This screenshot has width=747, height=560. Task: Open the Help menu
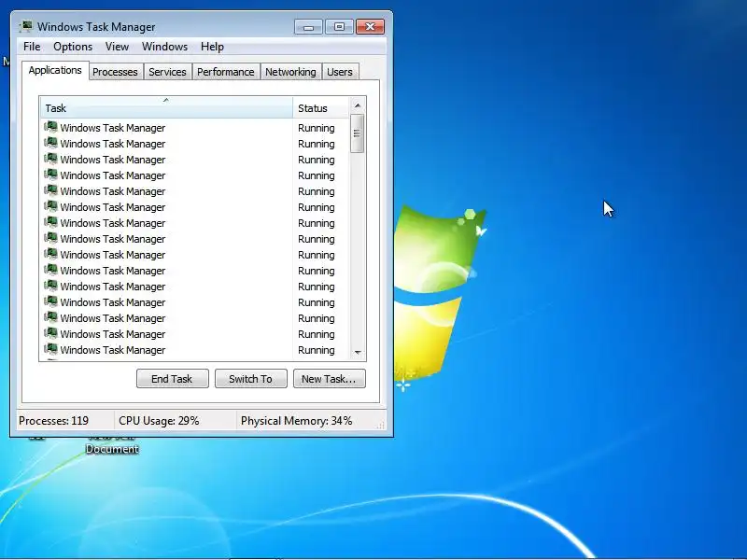(212, 47)
